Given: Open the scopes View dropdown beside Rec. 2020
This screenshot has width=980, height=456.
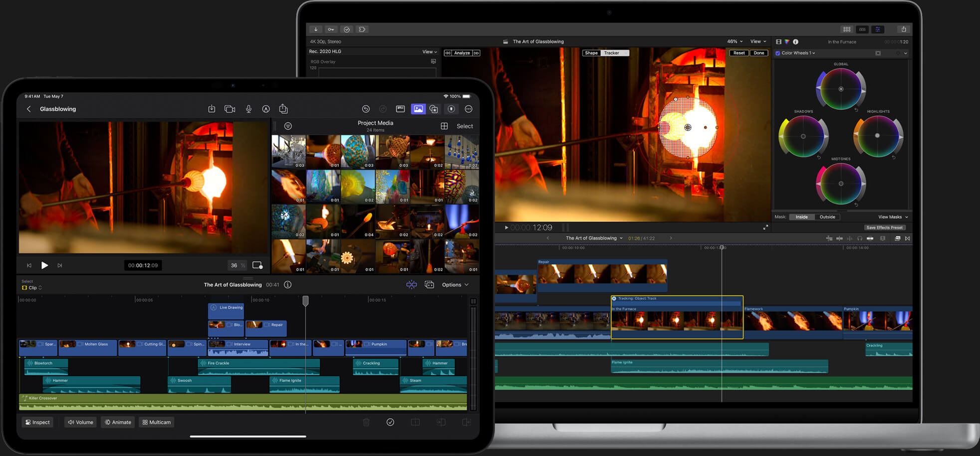Looking at the screenshot, I should [430, 51].
